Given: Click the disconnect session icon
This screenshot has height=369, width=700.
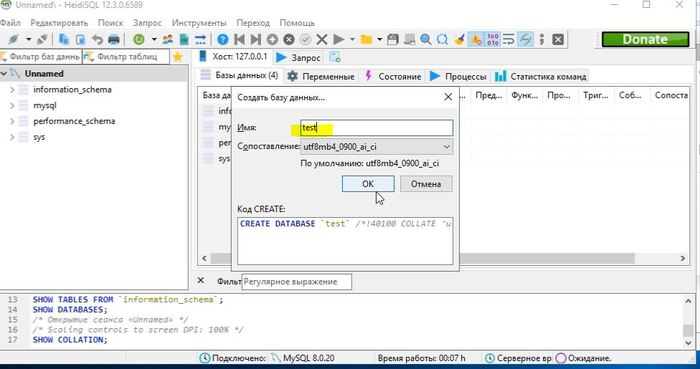Looking at the screenshot, I should point(42,40).
